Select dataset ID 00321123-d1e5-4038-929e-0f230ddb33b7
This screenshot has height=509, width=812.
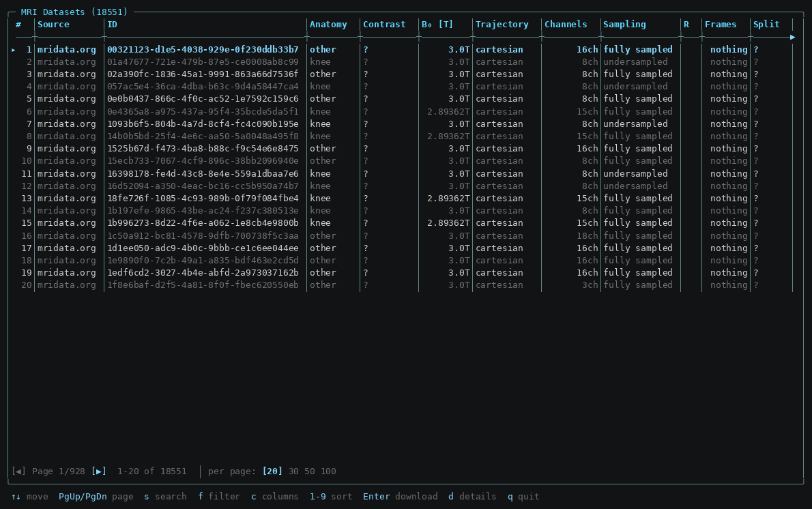point(203,50)
